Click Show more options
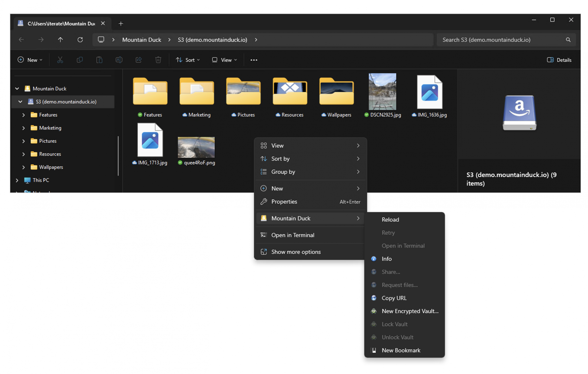The height and width of the screenshot is (374, 588). pos(310,252)
